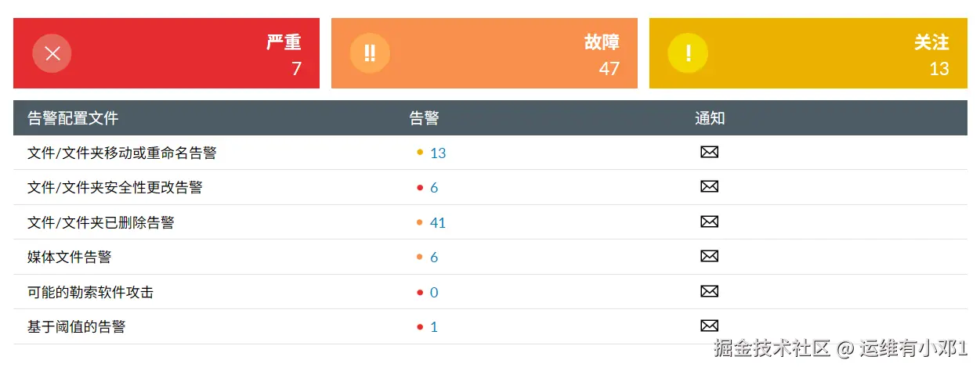Image resolution: width=980 pixels, height=371 pixels.
Task: Click mail icon in 基于阈值的告警 row
Action: click(709, 326)
